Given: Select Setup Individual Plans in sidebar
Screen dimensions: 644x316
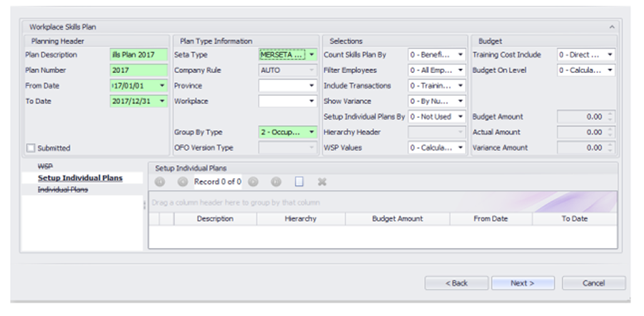Looking at the screenshot, I should point(80,177).
